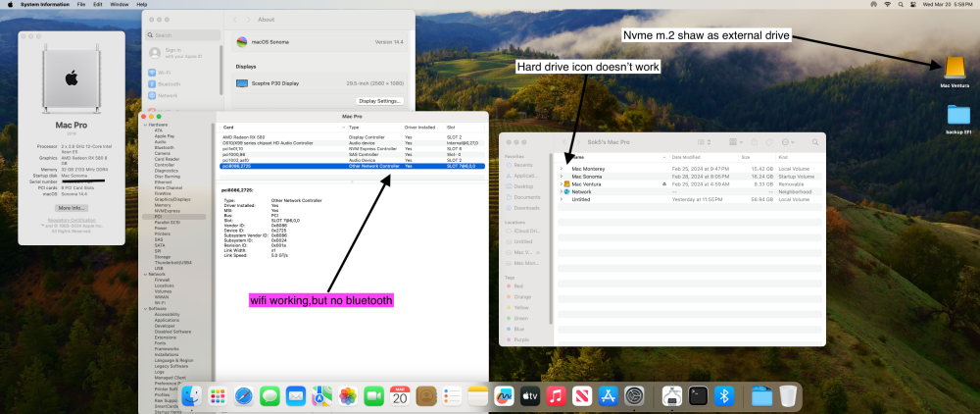Screen dimensions: 980x414
Task: Launch Safari from the Dock
Action: click(244, 395)
